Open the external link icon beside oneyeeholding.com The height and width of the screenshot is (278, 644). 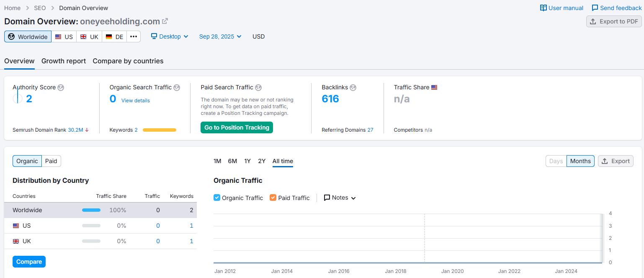pyautogui.click(x=165, y=21)
